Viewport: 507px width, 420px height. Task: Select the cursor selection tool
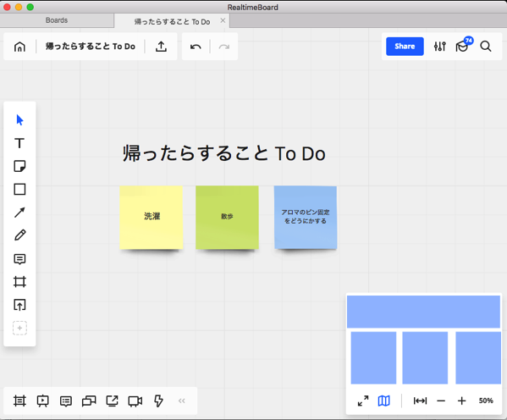pos(19,120)
